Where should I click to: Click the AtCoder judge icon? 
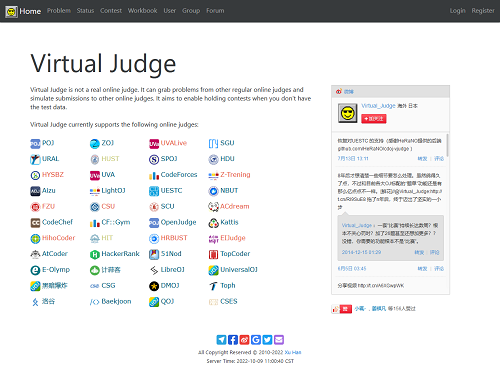(x=35, y=254)
